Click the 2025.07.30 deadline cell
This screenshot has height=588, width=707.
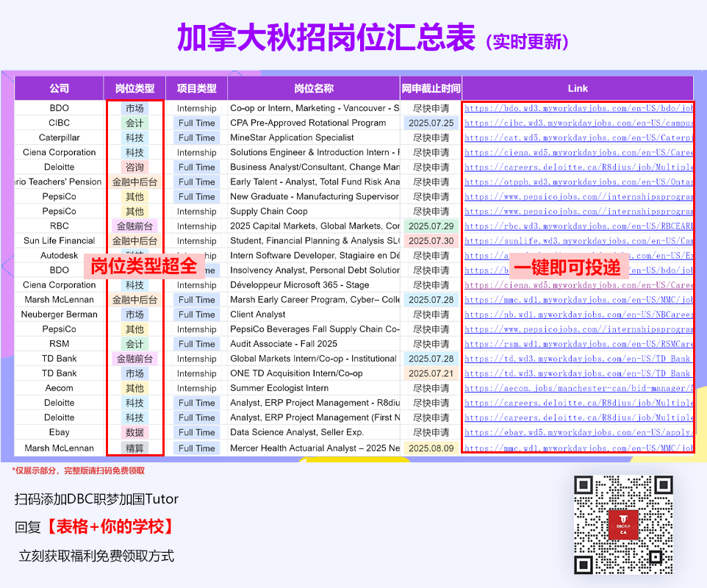[x=431, y=241]
